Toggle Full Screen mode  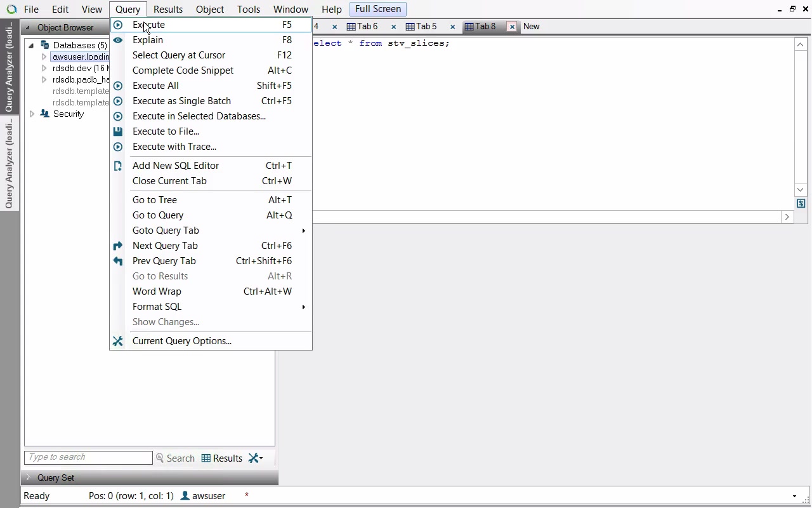coord(378,9)
